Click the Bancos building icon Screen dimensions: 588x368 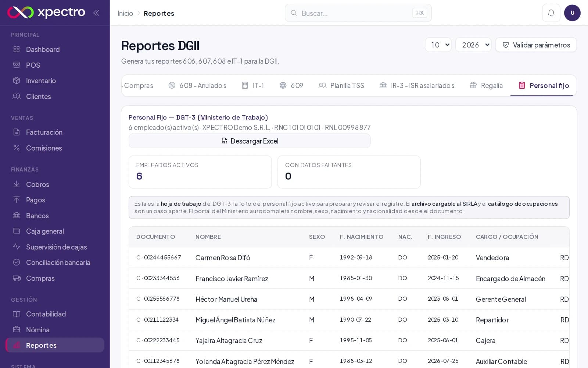coord(17,215)
